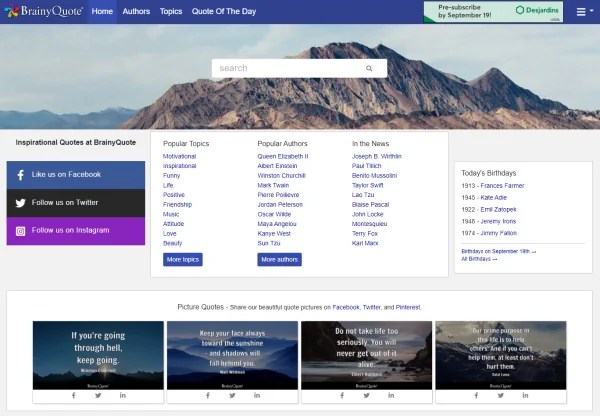
Task: Open Sun Tzu author link
Action: (x=269, y=243)
